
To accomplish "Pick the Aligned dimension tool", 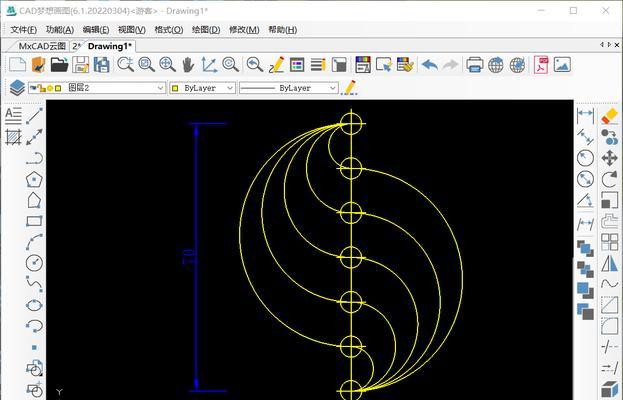I will pyautogui.click(x=585, y=137).
